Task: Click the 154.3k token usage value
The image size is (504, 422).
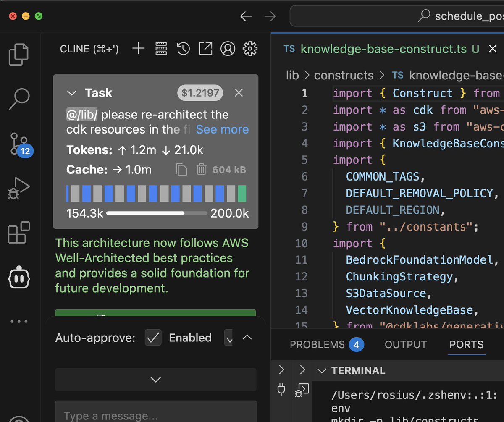Action: pos(85,213)
